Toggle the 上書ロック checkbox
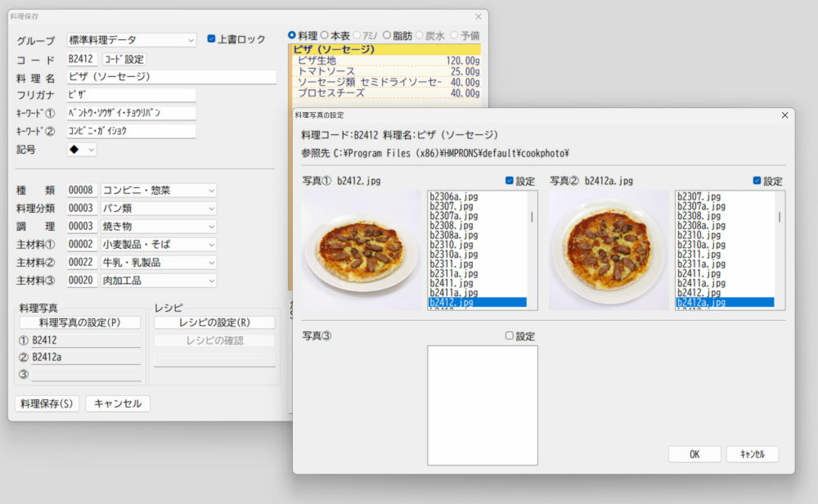Image resolution: width=818 pixels, height=504 pixels. pyautogui.click(x=211, y=38)
